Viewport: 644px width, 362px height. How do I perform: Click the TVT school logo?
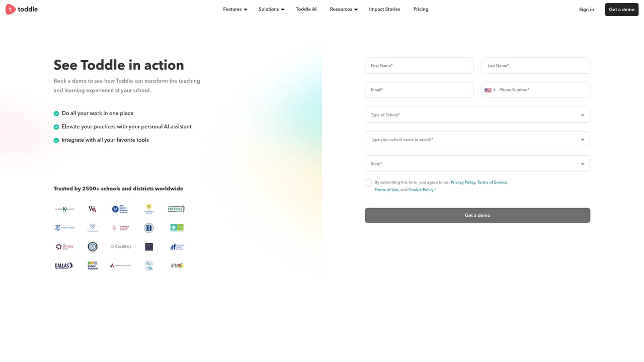pos(149,247)
